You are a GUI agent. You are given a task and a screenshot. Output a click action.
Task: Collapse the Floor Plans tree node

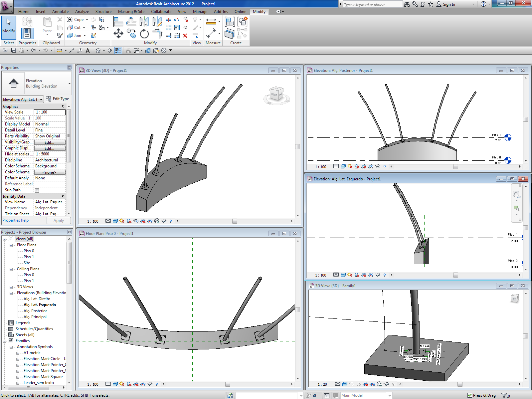[x=11, y=245]
